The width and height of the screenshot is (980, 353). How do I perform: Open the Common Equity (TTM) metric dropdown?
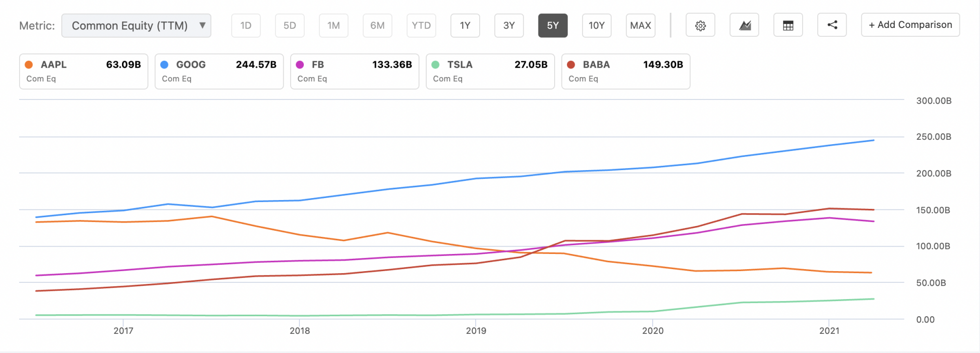pyautogui.click(x=130, y=25)
